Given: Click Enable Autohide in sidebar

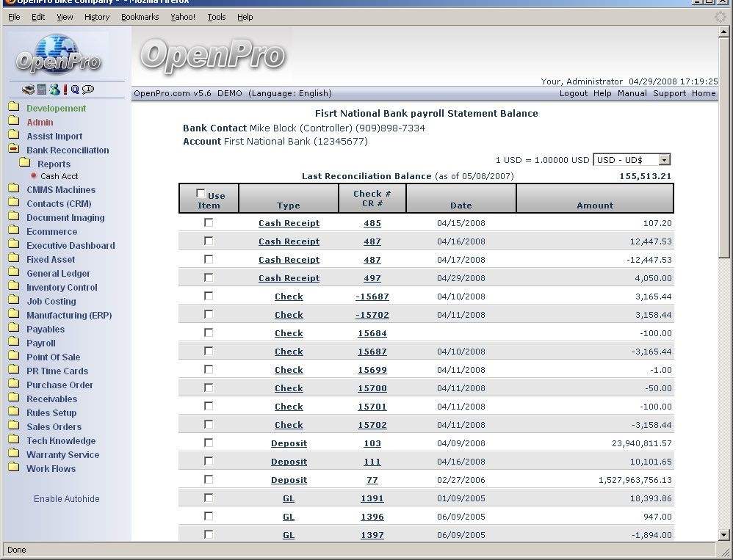Looking at the screenshot, I should pyautogui.click(x=66, y=499).
